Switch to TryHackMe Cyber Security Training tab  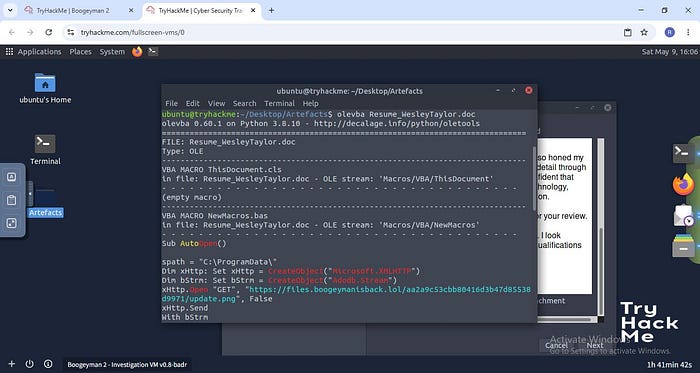click(200, 10)
